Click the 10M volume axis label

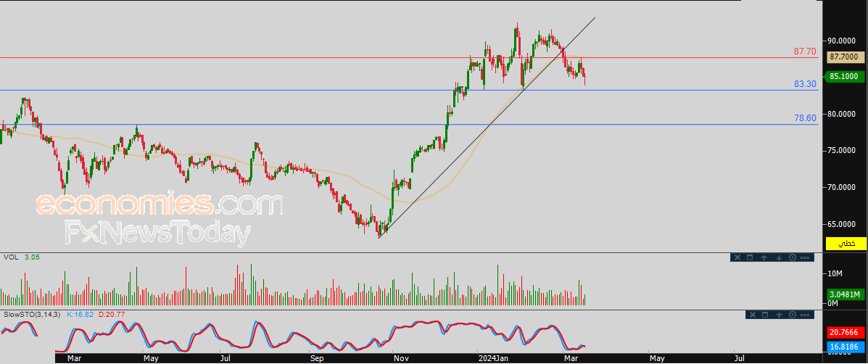point(836,274)
